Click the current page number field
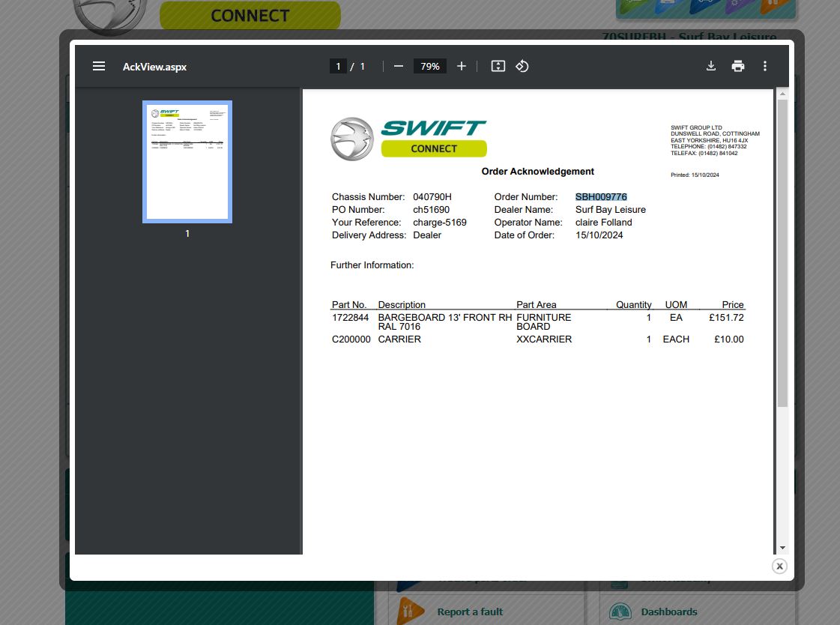The image size is (840, 625). coord(338,66)
